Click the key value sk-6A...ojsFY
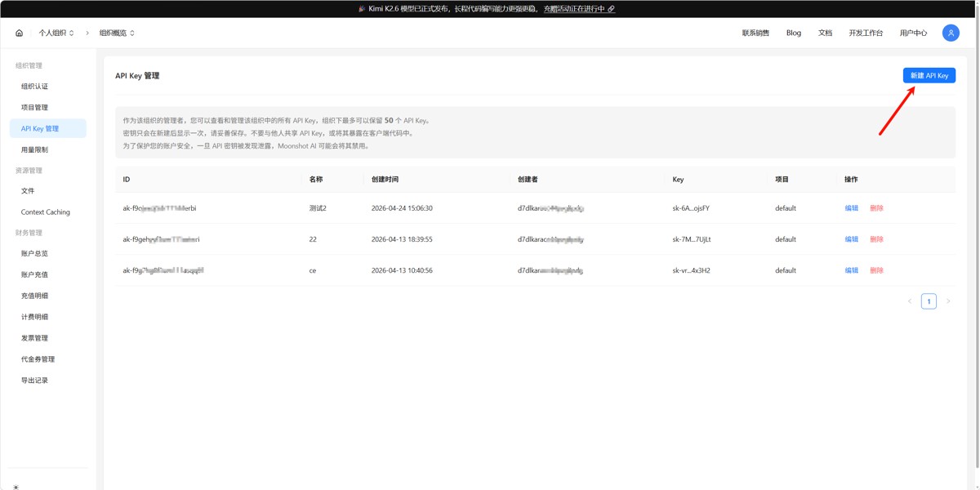The image size is (980, 490). [691, 208]
